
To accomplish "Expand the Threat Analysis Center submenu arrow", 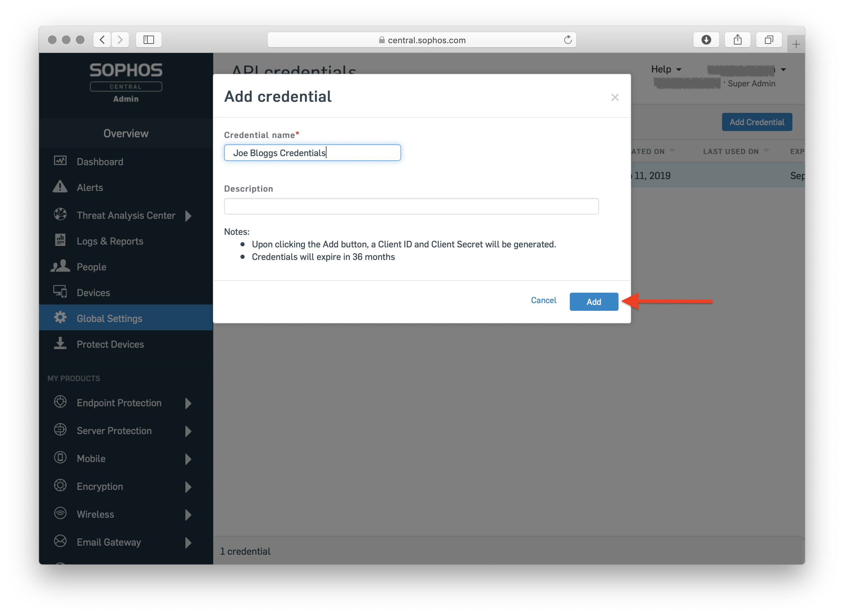I will click(x=188, y=216).
